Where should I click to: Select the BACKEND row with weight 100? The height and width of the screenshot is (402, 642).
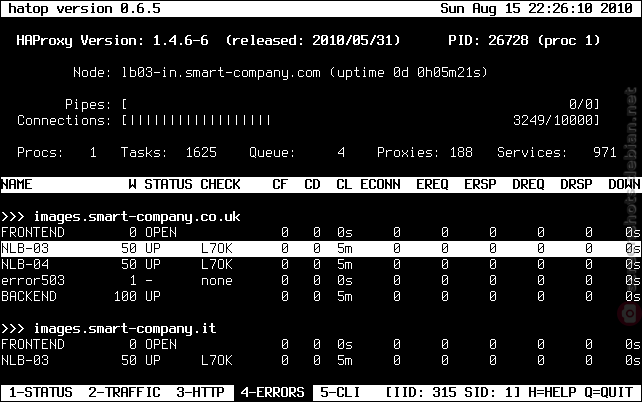click(x=321, y=296)
